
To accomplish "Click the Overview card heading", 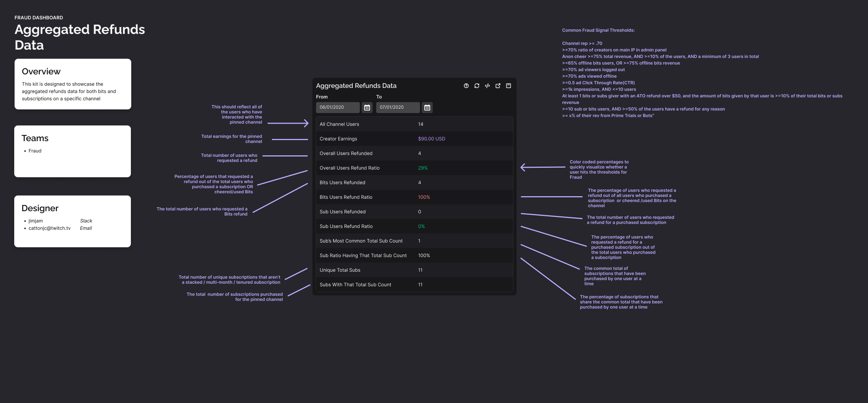I will coord(41,71).
